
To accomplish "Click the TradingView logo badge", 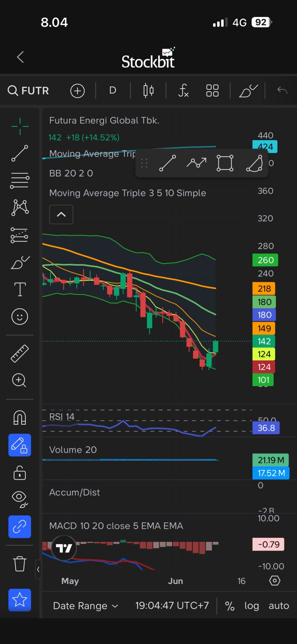I will click(64, 548).
